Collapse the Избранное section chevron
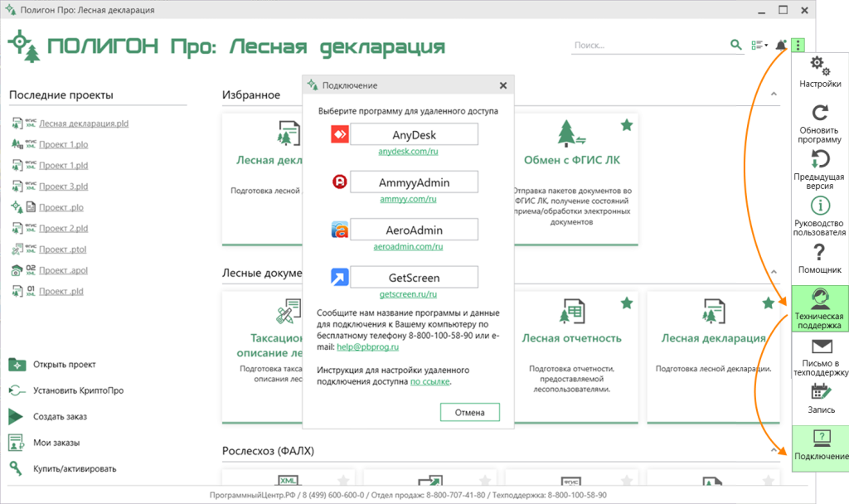This screenshot has height=504, width=849. (774, 94)
